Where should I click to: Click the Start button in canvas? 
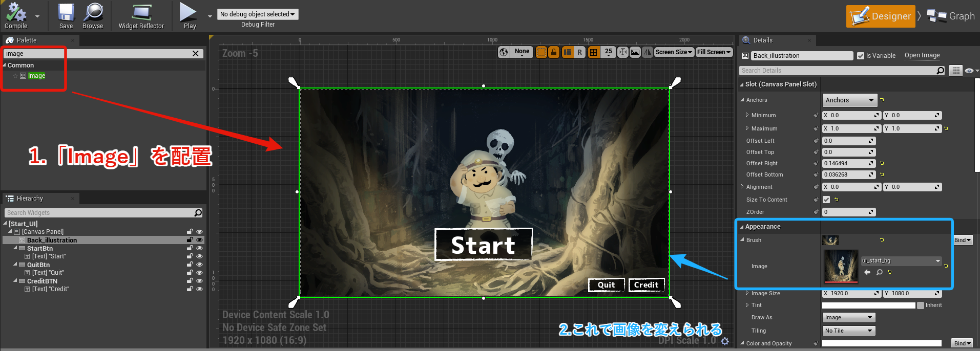click(x=483, y=245)
